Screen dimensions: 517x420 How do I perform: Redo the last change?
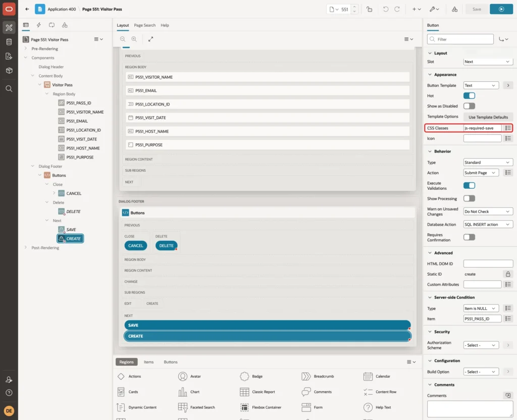point(397,9)
